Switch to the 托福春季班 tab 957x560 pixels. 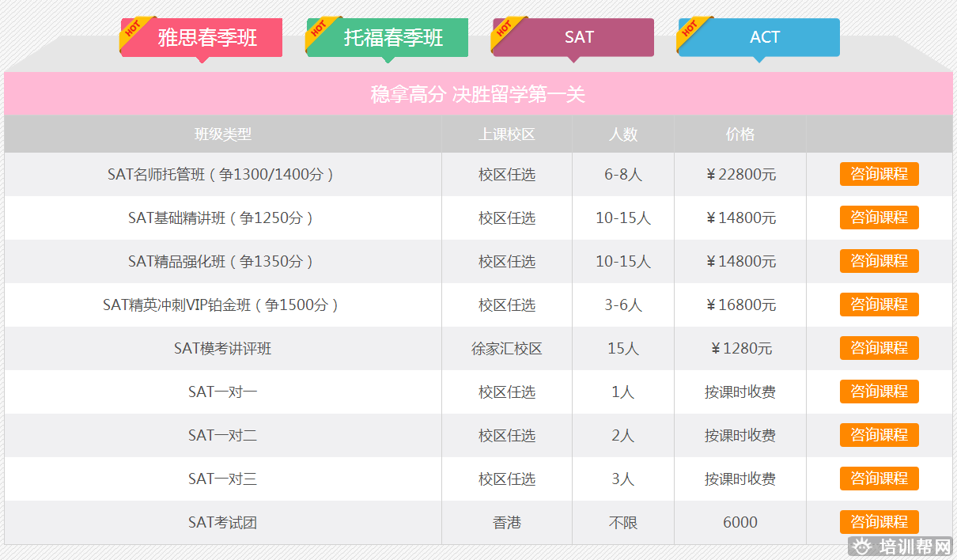[388, 37]
